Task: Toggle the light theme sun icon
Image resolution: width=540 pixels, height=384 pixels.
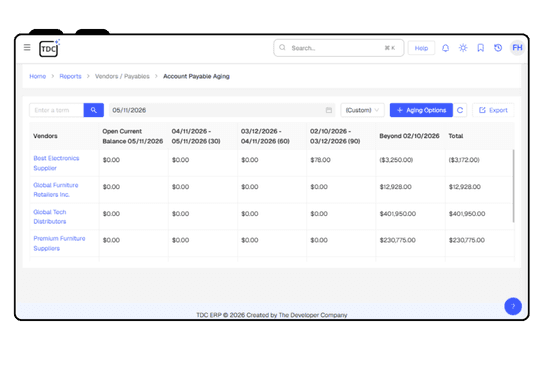Action: 463,48
